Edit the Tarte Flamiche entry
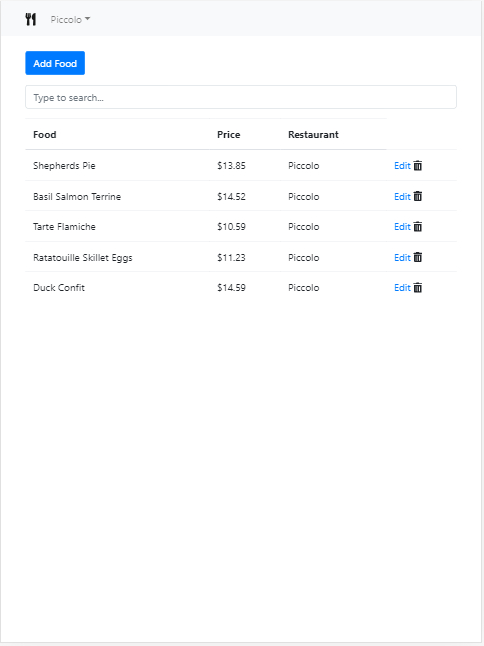 402,227
